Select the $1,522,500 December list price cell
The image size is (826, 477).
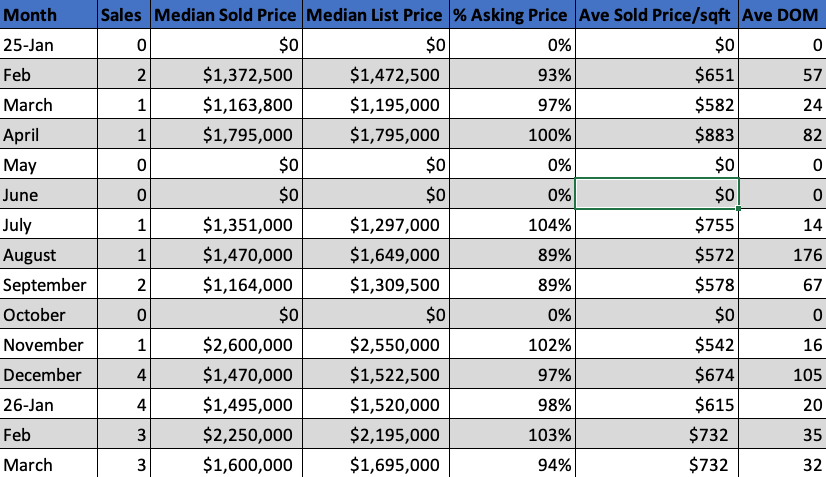tap(371, 375)
